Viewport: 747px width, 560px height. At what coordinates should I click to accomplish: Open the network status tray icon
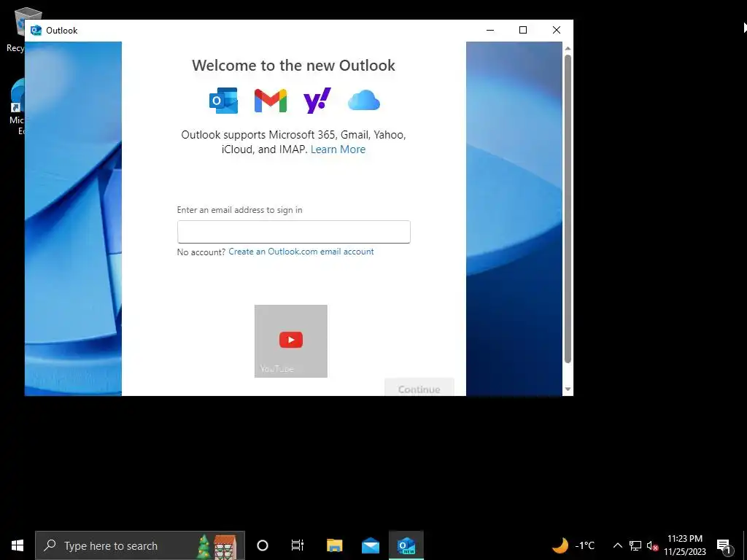635,545
